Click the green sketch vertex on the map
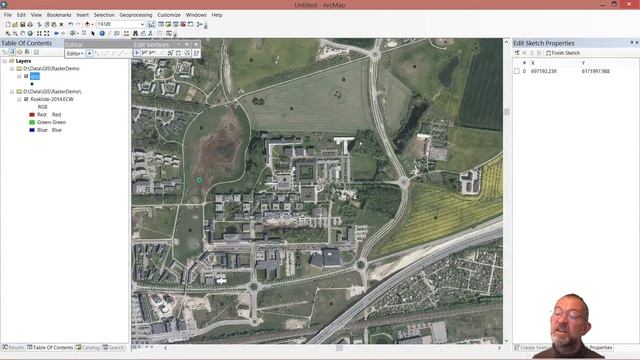The image size is (640, 360). (199, 180)
